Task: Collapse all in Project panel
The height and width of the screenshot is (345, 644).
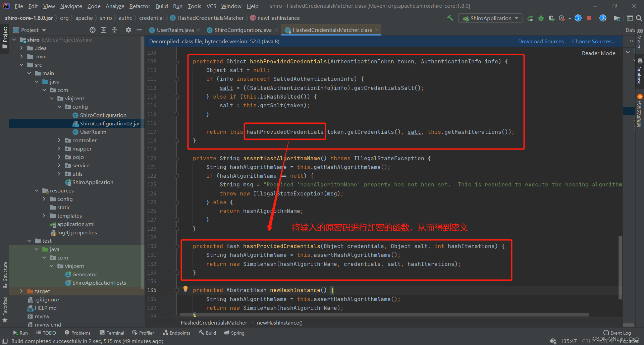Action: pos(114,30)
